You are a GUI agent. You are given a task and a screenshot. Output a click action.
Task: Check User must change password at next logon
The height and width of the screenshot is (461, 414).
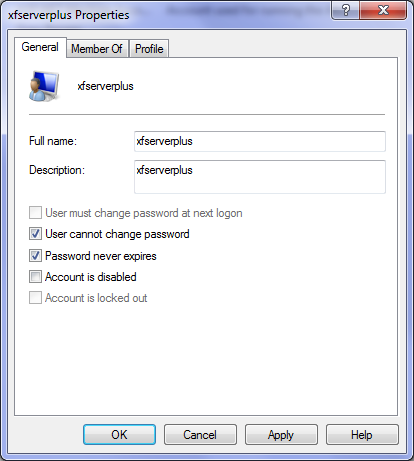pyautogui.click(x=35, y=213)
